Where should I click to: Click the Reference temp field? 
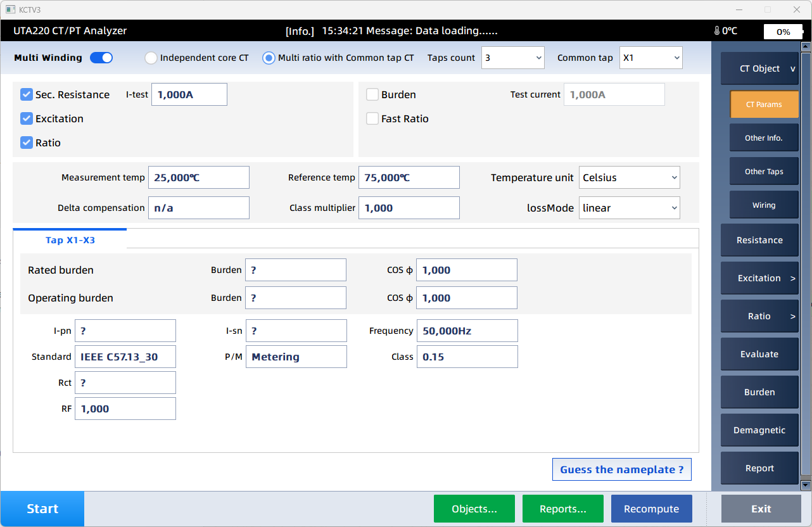point(409,177)
